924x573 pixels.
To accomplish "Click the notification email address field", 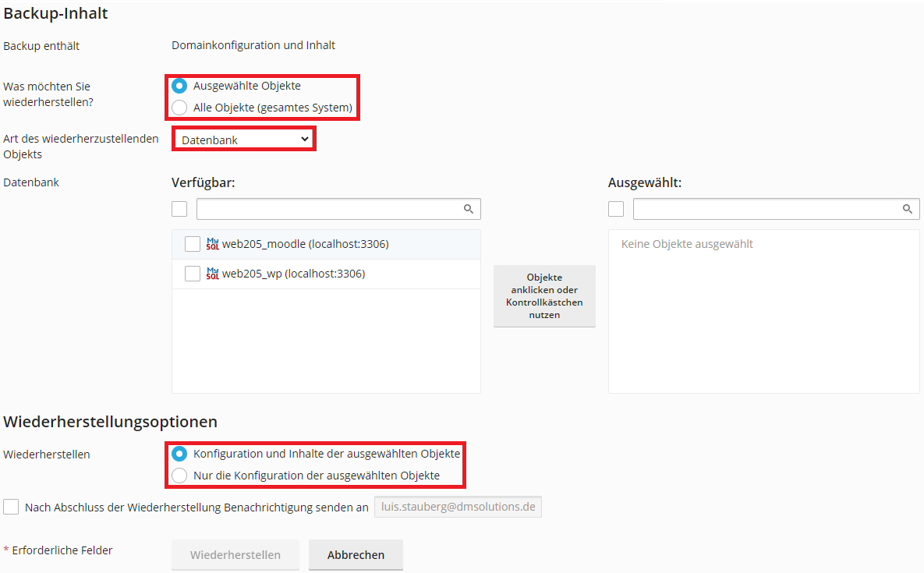I will tap(458, 507).
